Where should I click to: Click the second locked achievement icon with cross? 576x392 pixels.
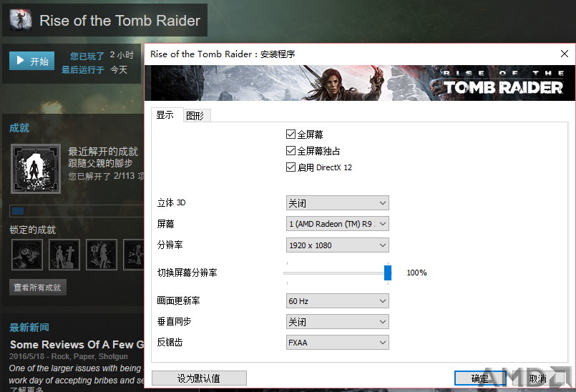coord(64,255)
